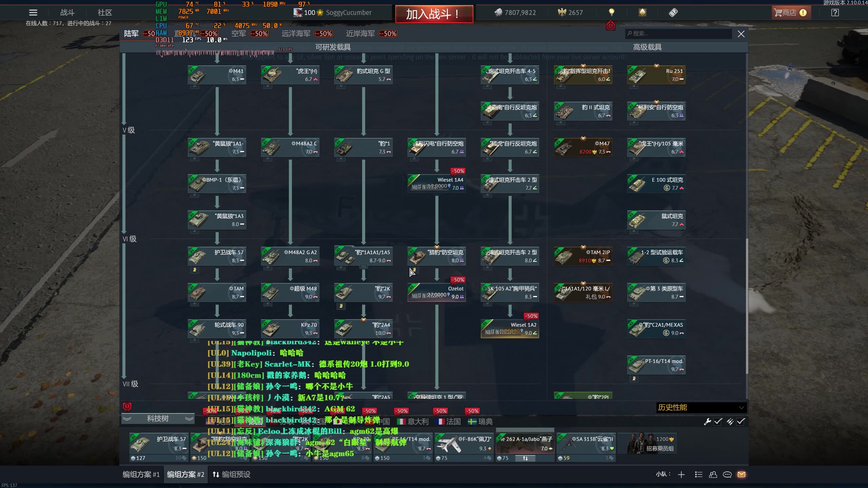Click the 搜索 search field
Viewport: 868px width, 488px height.
point(678,34)
